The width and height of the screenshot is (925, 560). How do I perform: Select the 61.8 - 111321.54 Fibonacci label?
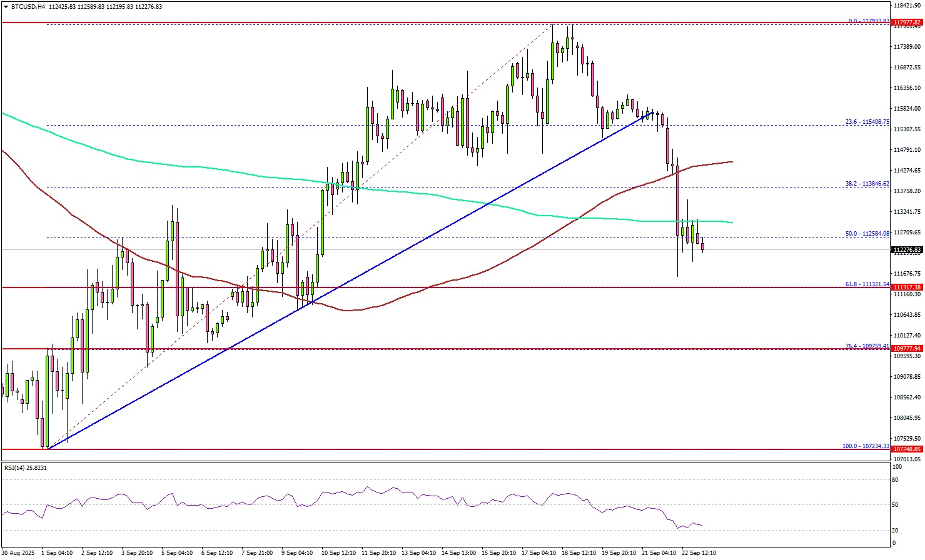pos(867,284)
